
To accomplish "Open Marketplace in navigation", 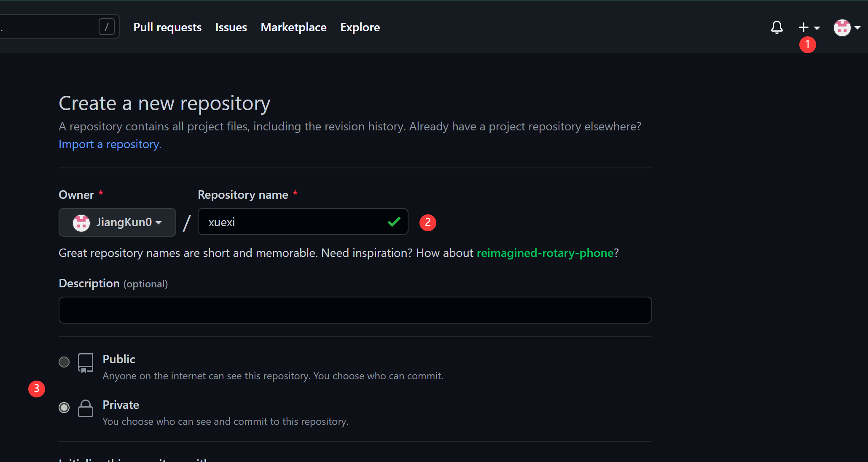I will [293, 27].
